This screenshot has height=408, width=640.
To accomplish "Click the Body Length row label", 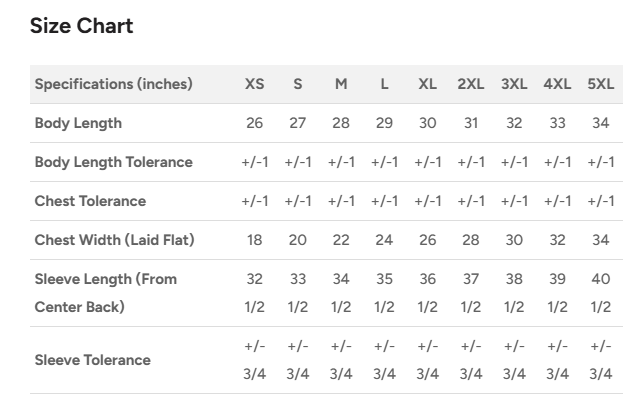I will click(78, 123).
